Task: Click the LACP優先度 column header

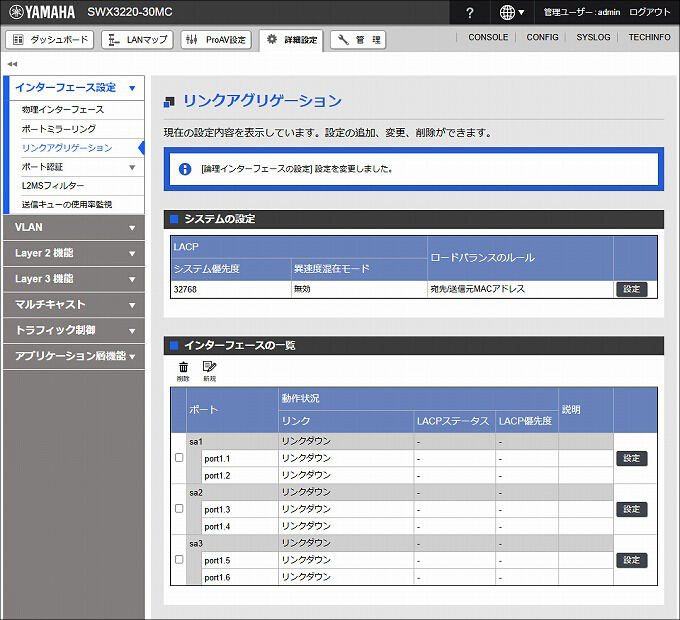Action: pos(525,421)
